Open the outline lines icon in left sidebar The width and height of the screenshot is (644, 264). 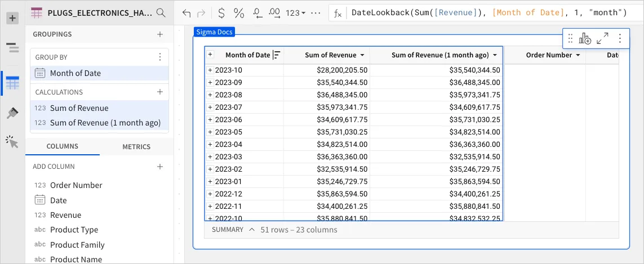click(x=13, y=48)
